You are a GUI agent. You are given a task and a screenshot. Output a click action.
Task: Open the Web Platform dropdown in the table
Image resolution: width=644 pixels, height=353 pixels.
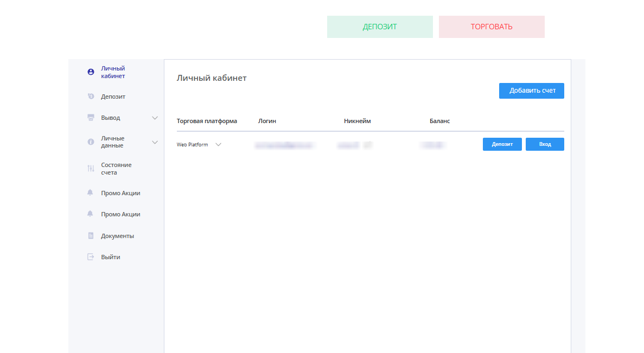click(x=219, y=144)
